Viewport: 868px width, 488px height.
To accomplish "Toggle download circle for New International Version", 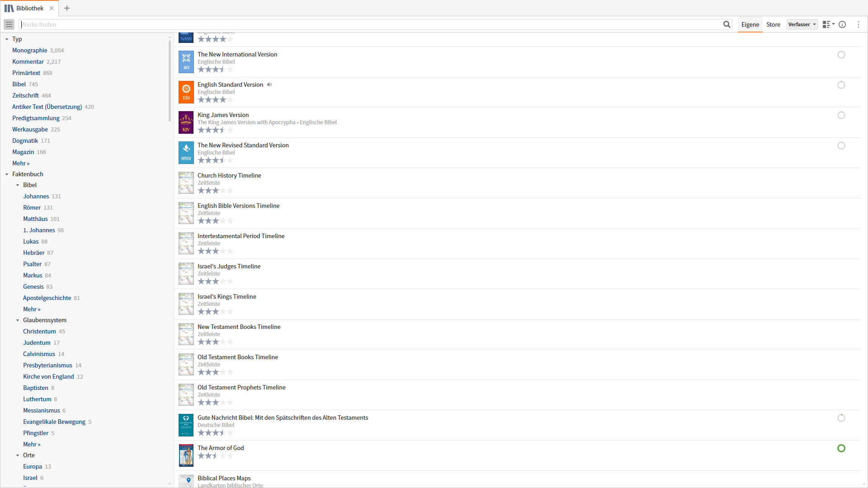I will pos(841,55).
